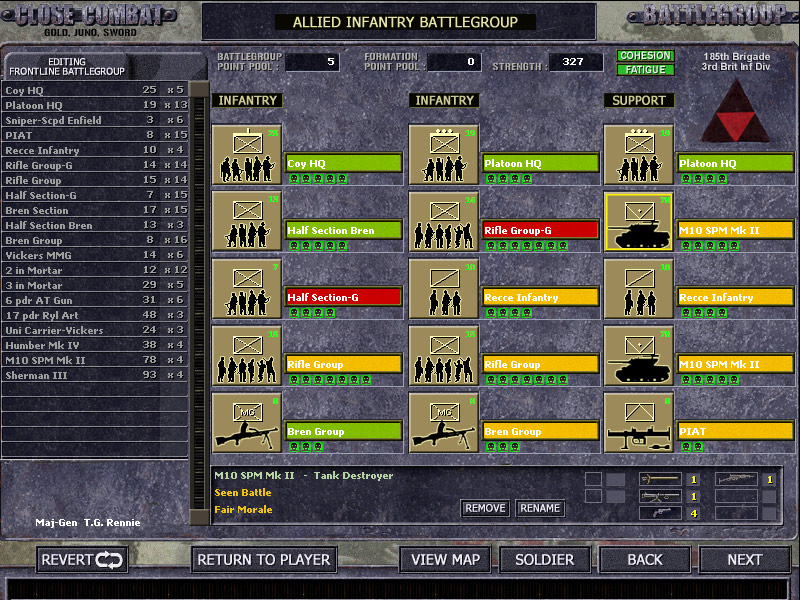Select Sniper-Scpd Enfield list row
Viewport: 800px width, 600px height.
click(95, 120)
